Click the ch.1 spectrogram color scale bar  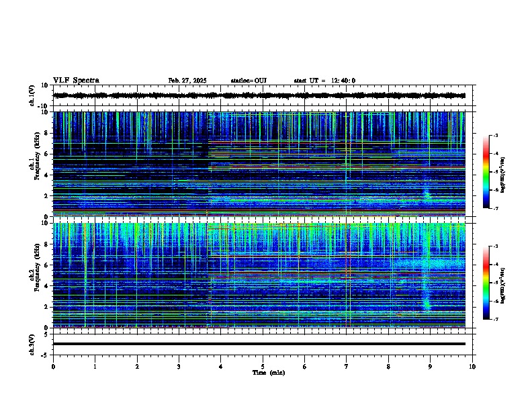pos(486,172)
